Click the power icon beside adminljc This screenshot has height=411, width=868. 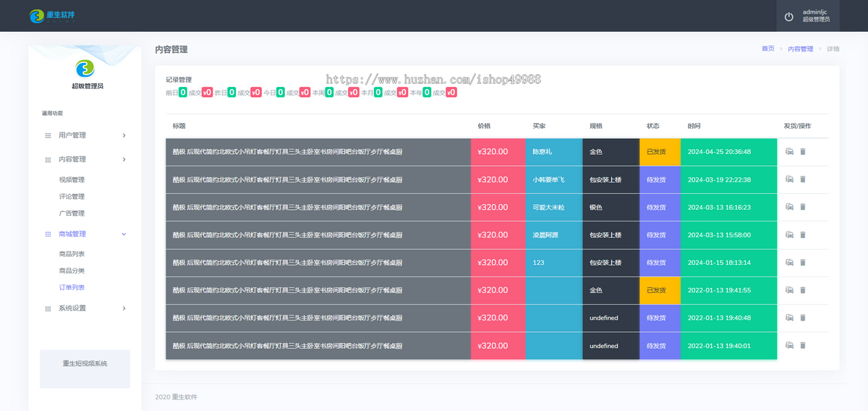point(789,17)
